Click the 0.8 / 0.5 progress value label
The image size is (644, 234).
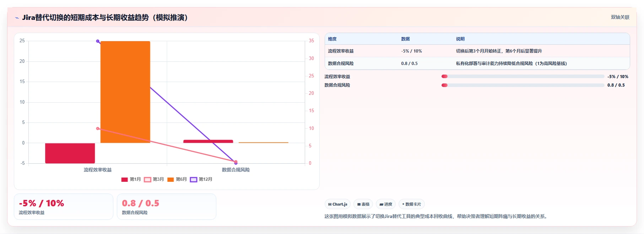click(x=616, y=85)
